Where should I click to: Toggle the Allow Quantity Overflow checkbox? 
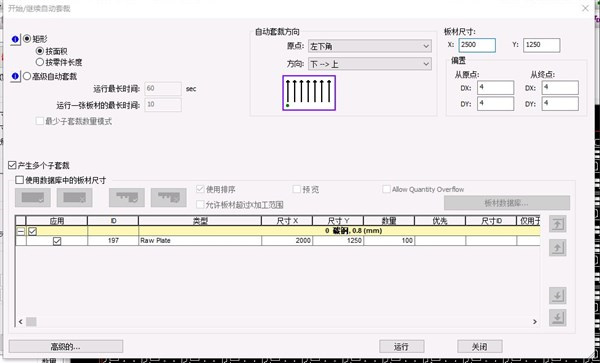(x=386, y=189)
